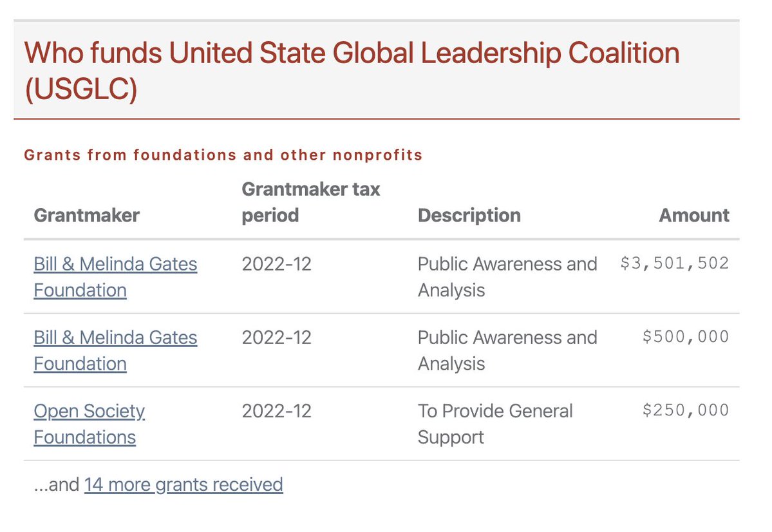This screenshot has height=532, width=772.
Task: Click the Description column header
Action: [x=469, y=215]
